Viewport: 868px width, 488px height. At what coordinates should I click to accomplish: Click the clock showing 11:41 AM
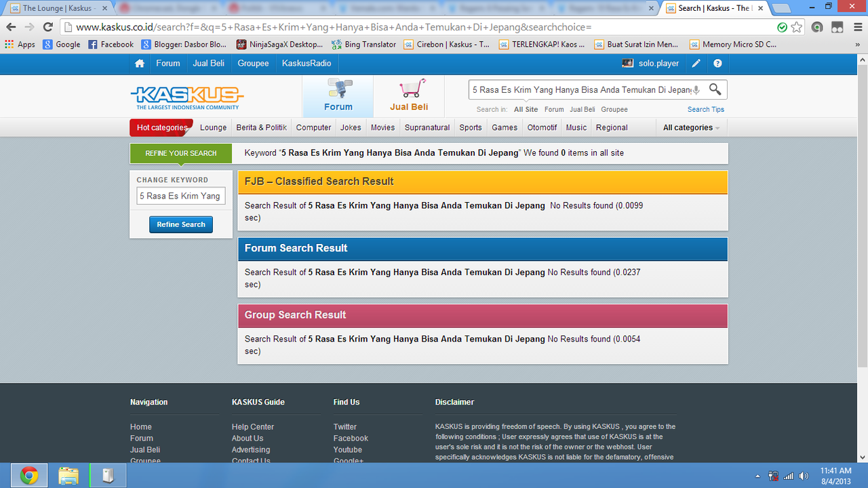pyautogui.click(x=835, y=470)
